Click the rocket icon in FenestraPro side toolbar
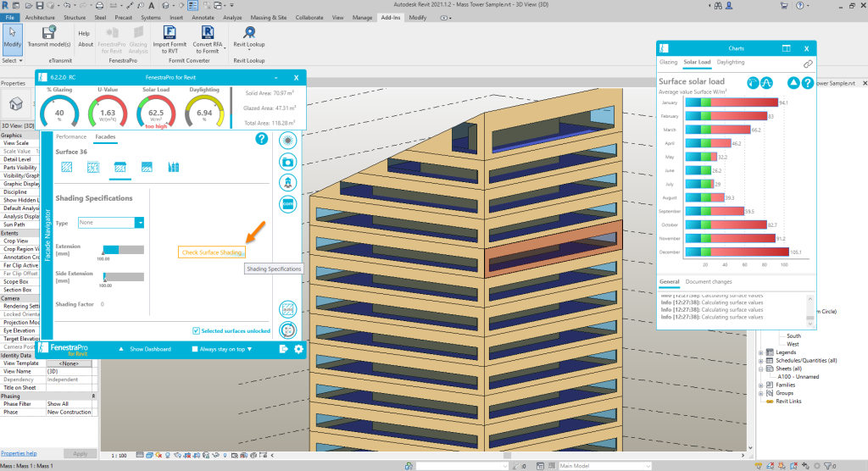The height and width of the screenshot is (471, 868). pyautogui.click(x=288, y=183)
